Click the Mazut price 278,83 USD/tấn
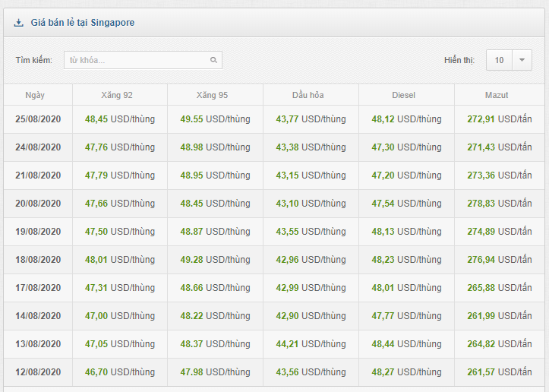The height and width of the screenshot is (392, 549). (x=500, y=204)
